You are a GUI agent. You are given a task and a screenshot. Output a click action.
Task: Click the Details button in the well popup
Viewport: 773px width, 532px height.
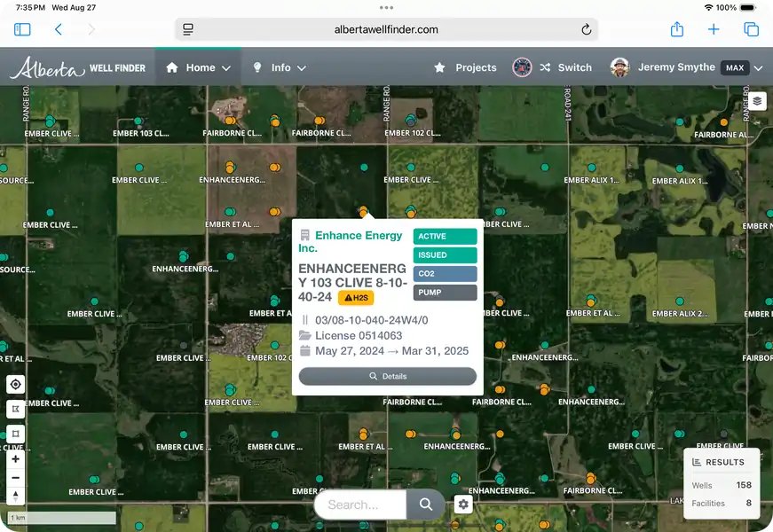click(388, 376)
